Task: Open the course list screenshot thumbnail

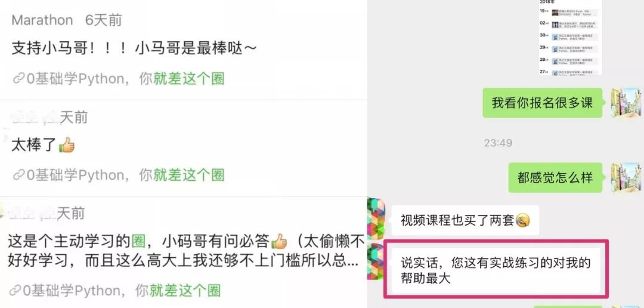Action: [570, 37]
